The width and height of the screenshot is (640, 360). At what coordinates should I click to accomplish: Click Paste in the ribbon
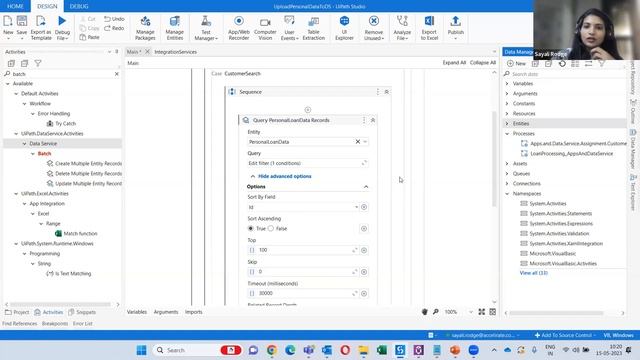coord(89,37)
